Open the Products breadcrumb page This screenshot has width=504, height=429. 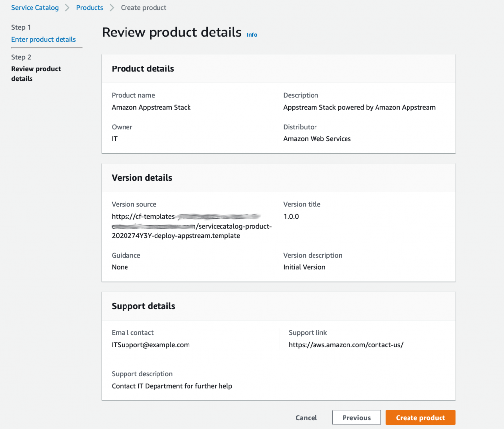click(89, 8)
